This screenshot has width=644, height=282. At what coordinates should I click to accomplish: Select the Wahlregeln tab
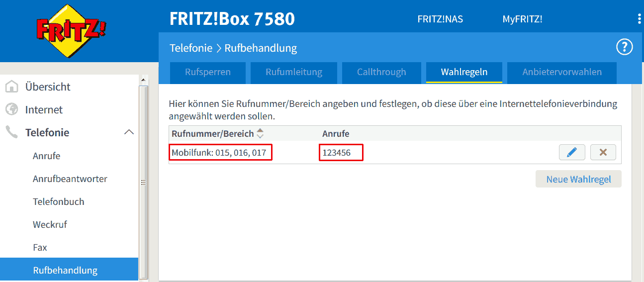[464, 72]
